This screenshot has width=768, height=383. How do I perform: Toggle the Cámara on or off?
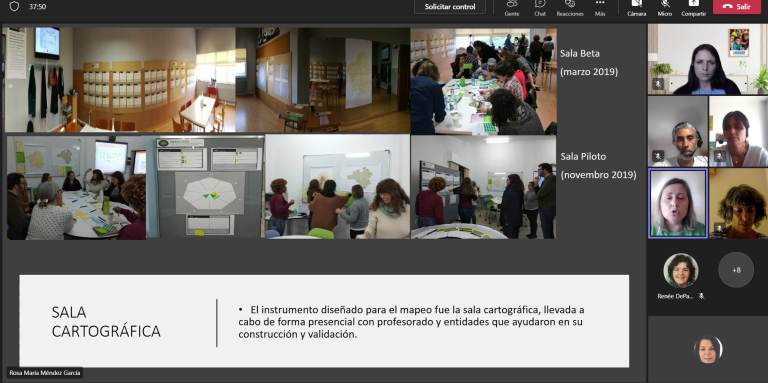[637, 8]
